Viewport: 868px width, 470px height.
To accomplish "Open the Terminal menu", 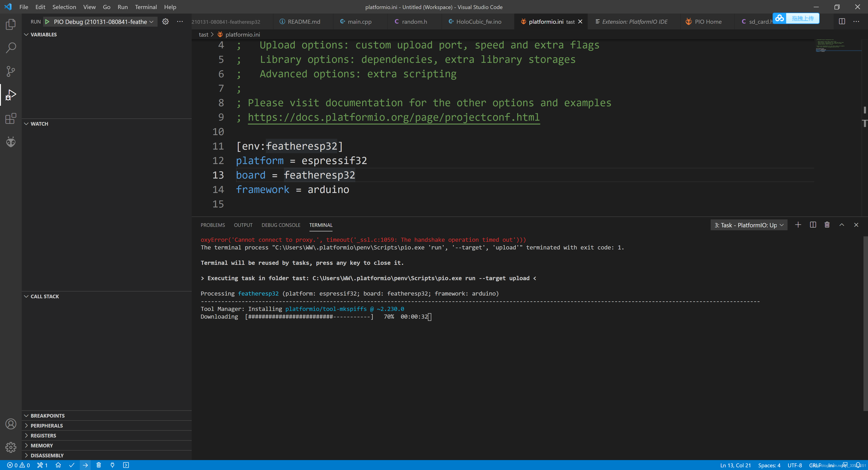I will (x=146, y=7).
